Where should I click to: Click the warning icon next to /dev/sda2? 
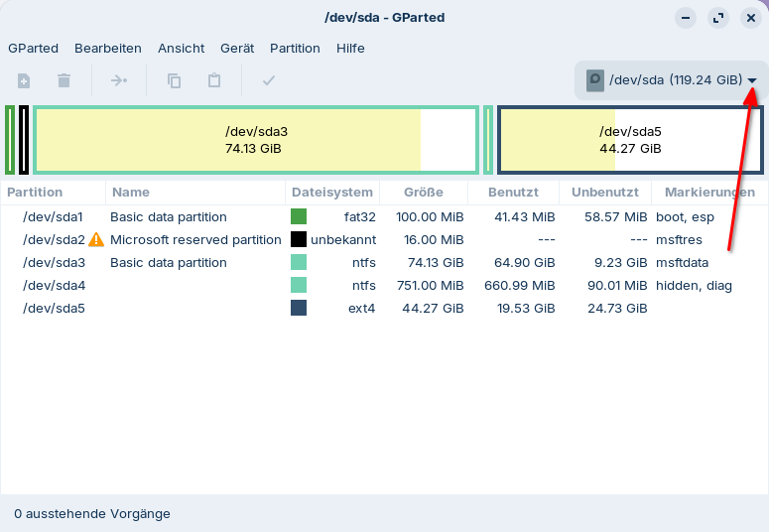click(96, 239)
